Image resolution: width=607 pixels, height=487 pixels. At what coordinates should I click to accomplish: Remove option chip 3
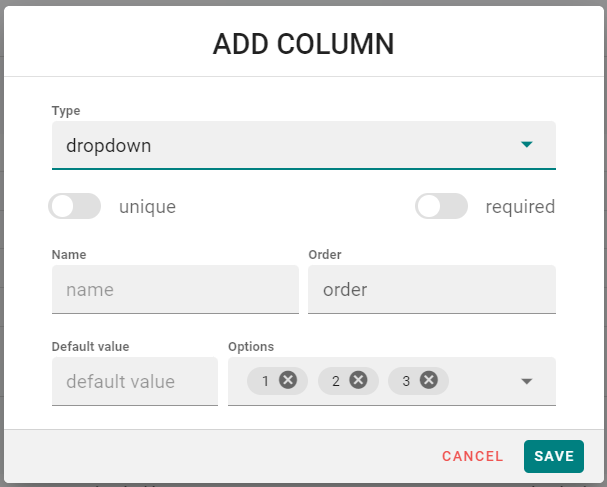point(429,380)
